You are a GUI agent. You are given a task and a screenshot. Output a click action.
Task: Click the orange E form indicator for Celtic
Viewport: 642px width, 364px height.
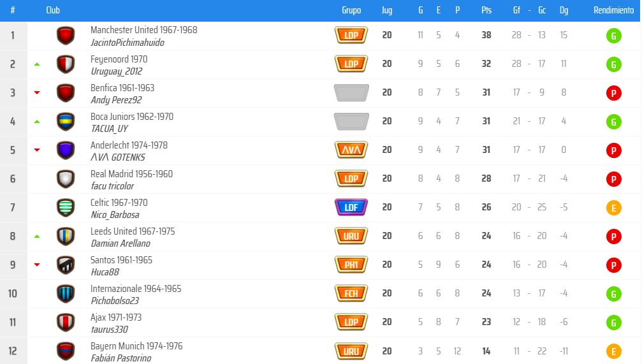pyautogui.click(x=613, y=208)
